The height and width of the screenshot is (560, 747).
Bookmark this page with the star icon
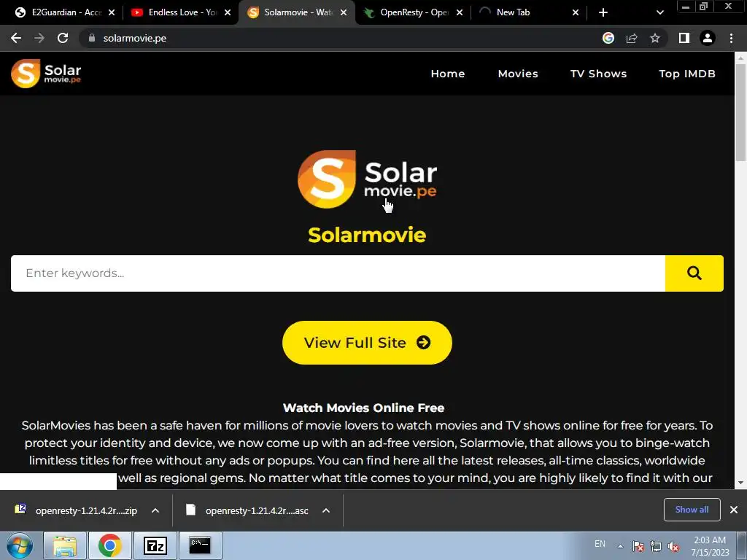point(655,38)
